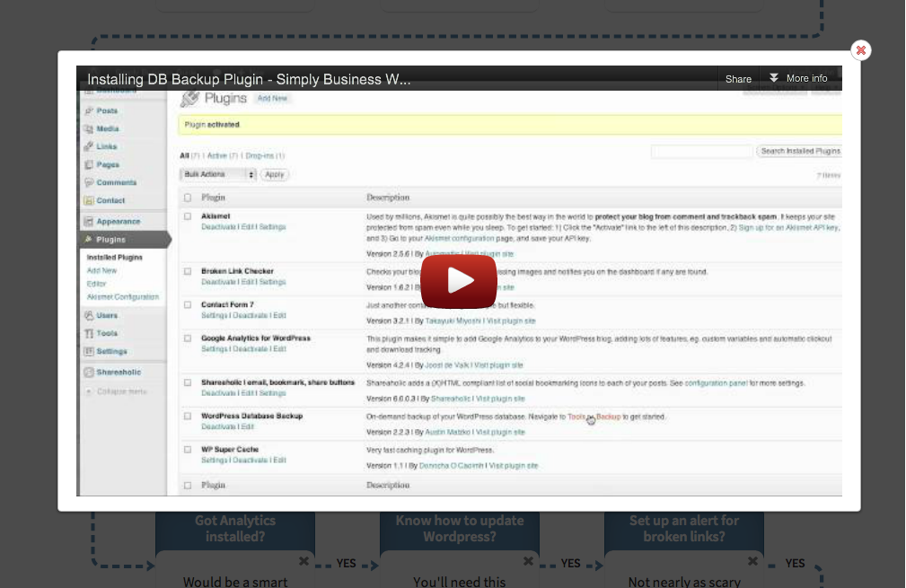This screenshot has width=906, height=588.
Task: Play the Installing DB Backup Plugin video
Action: tap(458, 281)
